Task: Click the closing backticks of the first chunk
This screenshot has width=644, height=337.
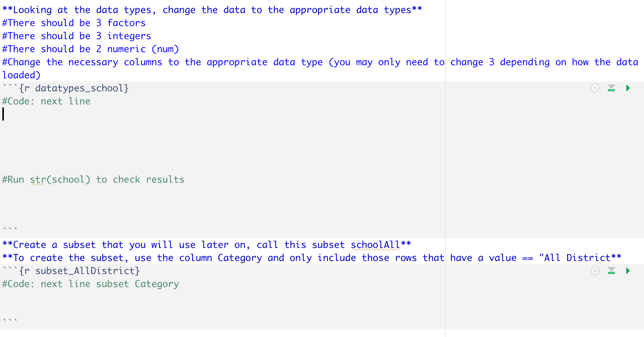Action: coord(9,227)
